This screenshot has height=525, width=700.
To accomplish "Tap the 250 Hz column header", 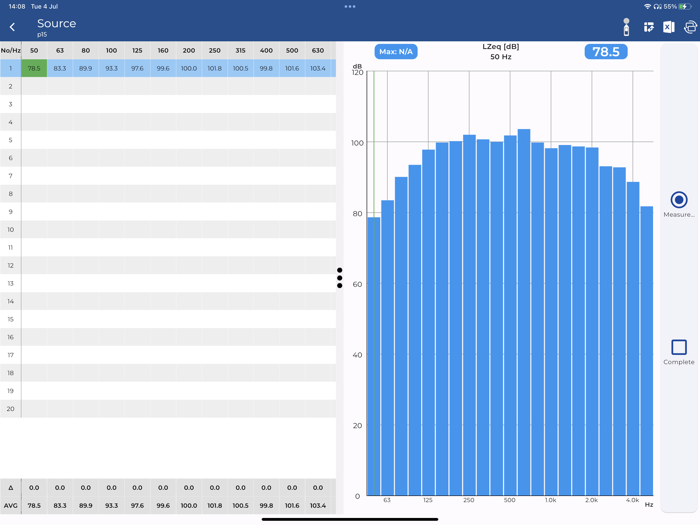I will tap(215, 50).
